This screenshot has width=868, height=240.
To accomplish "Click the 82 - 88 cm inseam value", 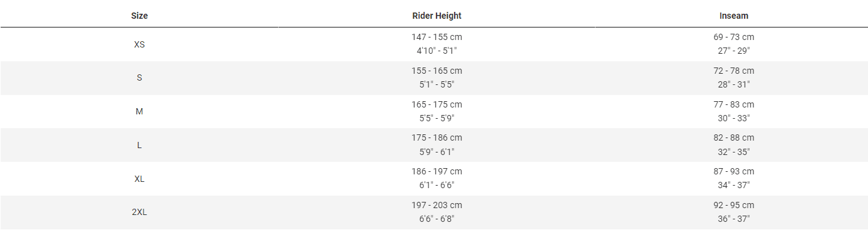I will 734,137.
